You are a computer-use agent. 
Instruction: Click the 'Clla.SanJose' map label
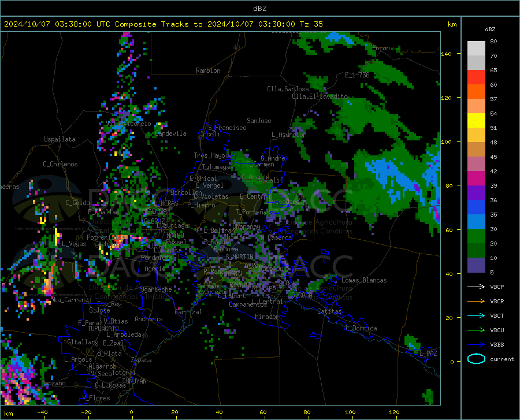(288, 89)
